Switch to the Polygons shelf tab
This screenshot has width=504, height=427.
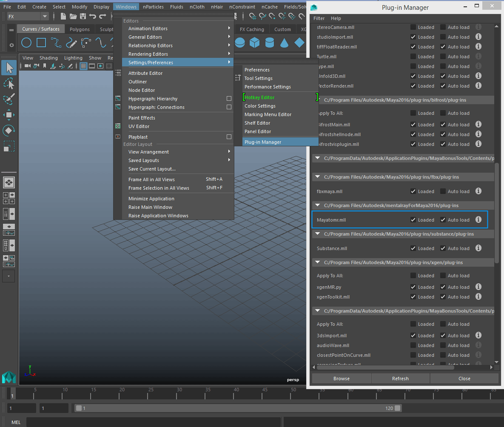pos(80,29)
